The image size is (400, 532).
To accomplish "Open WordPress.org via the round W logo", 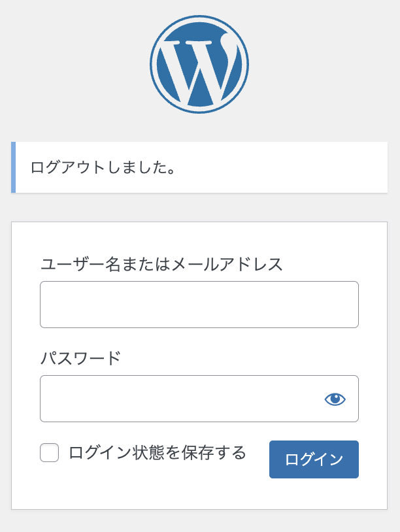I will pyautogui.click(x=199, y=65).
